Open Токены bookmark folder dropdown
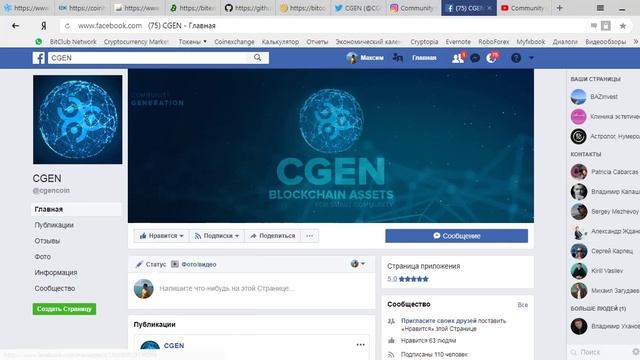The width and height of the screenshot is (640, 360). [x=192, y=42]
